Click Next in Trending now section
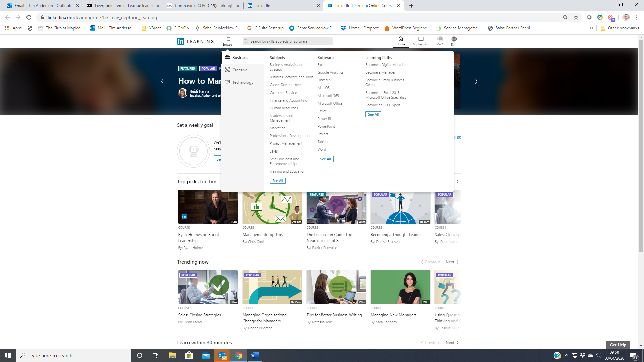This screenshot has width=644, height=362. [452, 262]
